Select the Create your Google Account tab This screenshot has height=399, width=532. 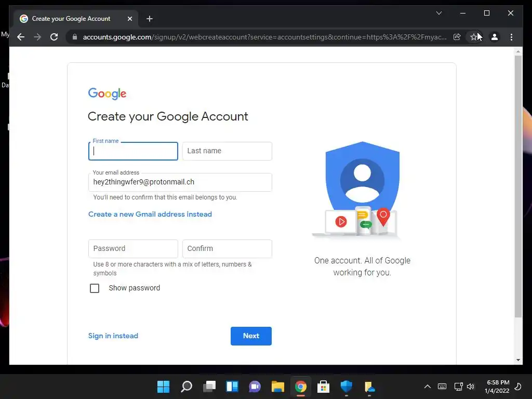(76, 19)
